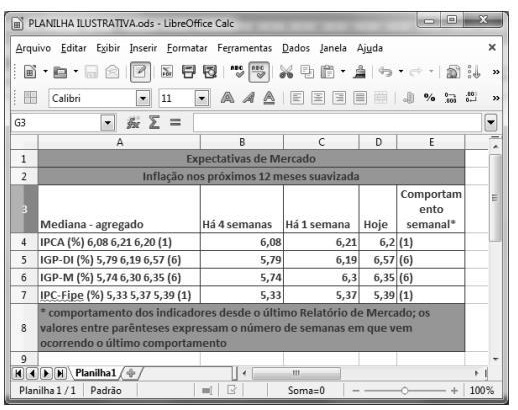The width and height of the screenshot is (518, 410).
Task: Click the Export as PDF icon
Action: point(167,72)
